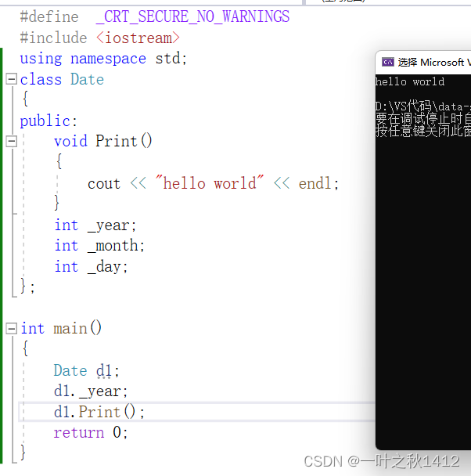
Task: Click the 'int _month;' member declaration
Action: pyautogui.click(x=99, y=245)
